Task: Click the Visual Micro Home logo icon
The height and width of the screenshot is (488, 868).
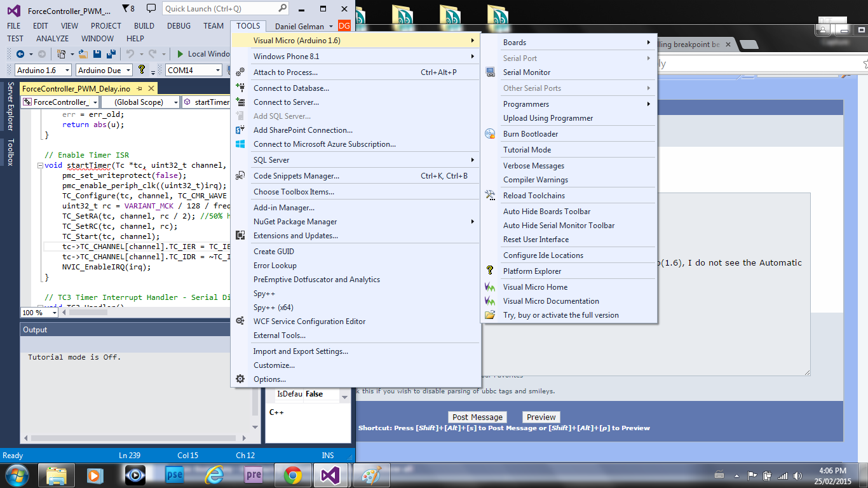Action: (490, 287)
